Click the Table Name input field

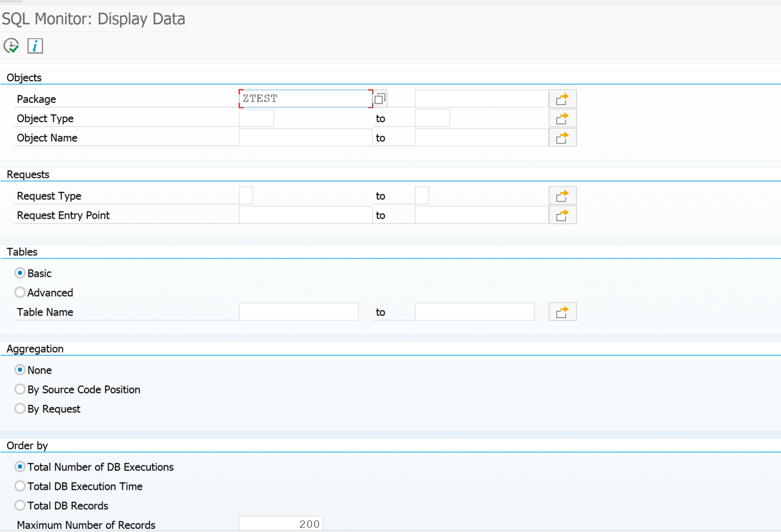(x=298, y=311)
